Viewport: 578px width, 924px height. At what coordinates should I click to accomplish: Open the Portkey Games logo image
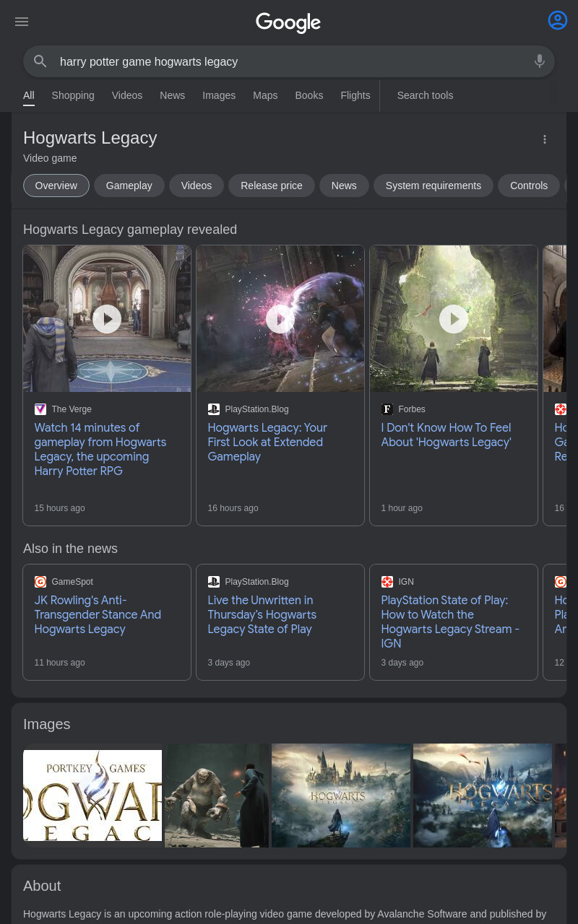click(x=92, y=796)
